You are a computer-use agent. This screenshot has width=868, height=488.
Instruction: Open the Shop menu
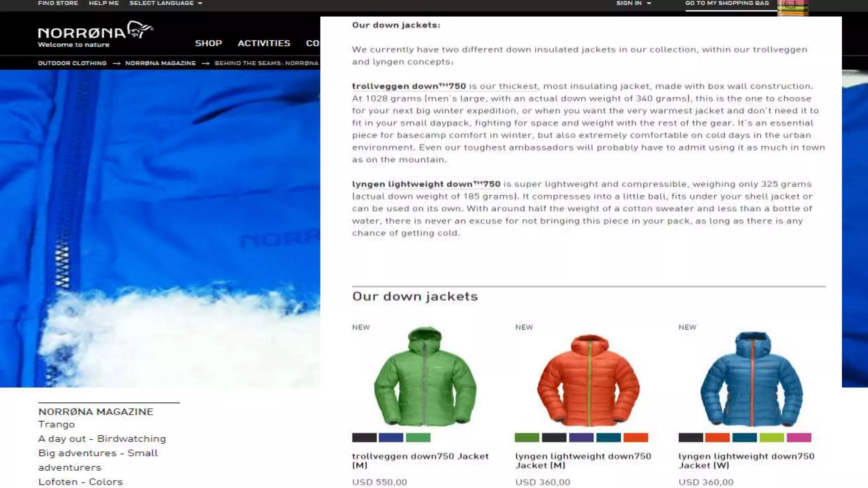(x=209, y=43)
